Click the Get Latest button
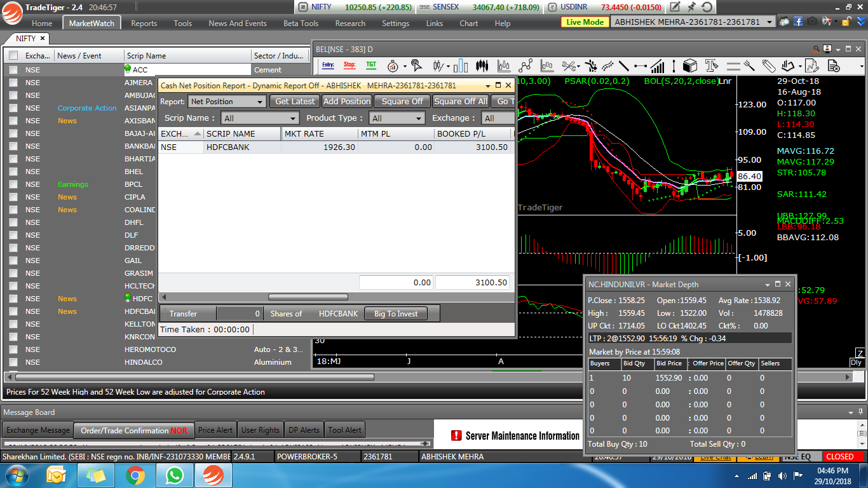This screenshot has width=868, height=488. [x=295, y=102]
